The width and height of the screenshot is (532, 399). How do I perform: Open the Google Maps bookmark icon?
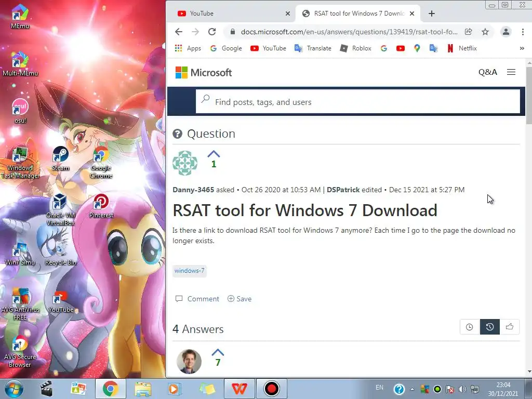tap(417, 48)
